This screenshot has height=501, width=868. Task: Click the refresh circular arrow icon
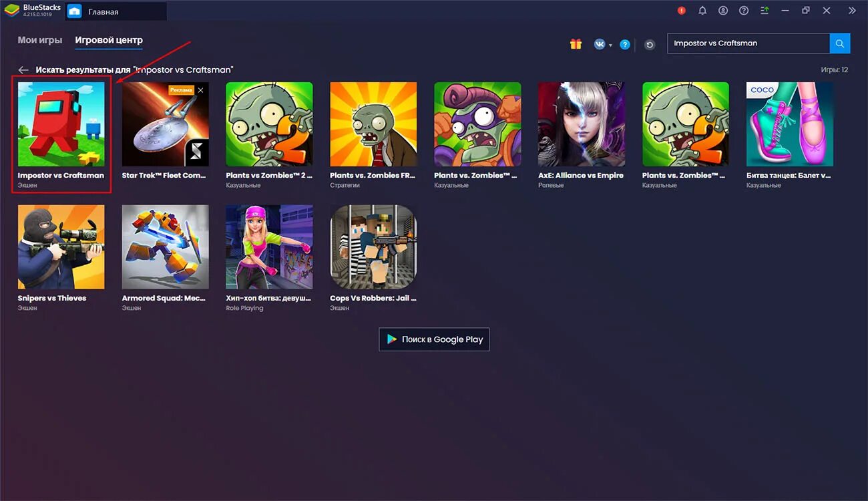point(650,45)
